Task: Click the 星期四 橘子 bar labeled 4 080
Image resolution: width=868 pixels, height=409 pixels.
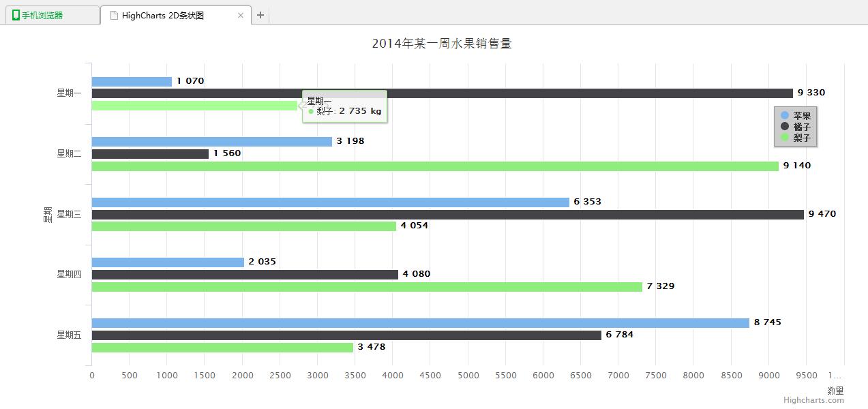Action: (x=245, y=275)
